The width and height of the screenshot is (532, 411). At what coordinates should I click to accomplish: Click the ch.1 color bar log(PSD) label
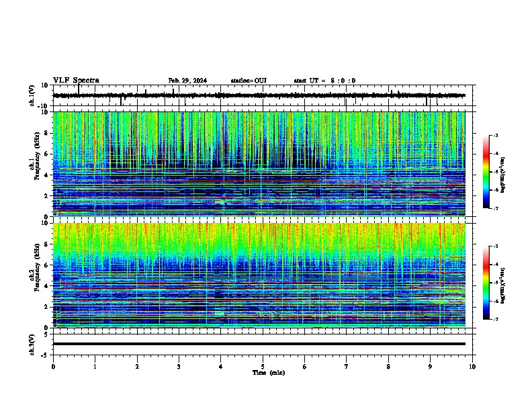503,175
